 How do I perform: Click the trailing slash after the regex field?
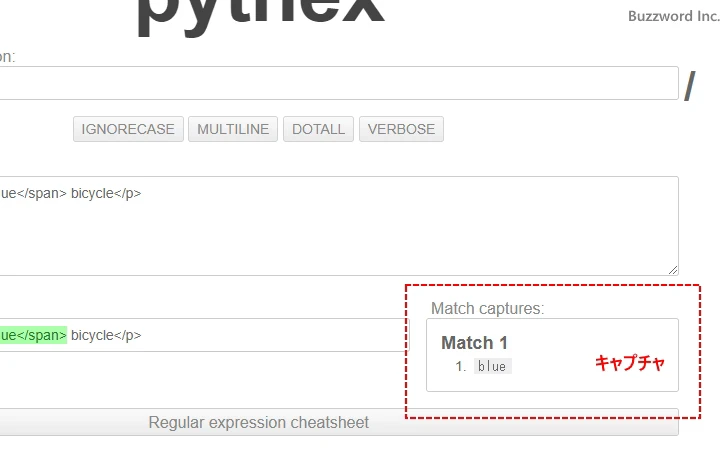point(689,87)
